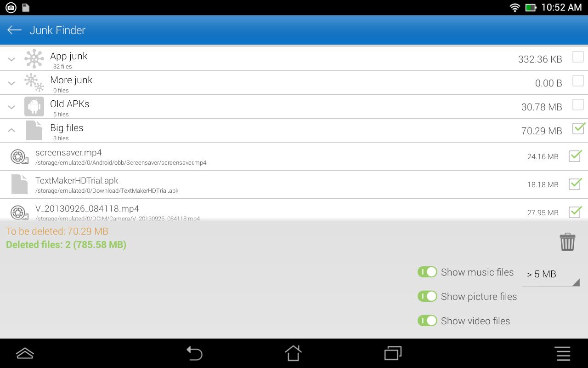Viewport: 588px width, 368px height.
Task: Turn off the Show video files toggle
Action: (427, 321)
